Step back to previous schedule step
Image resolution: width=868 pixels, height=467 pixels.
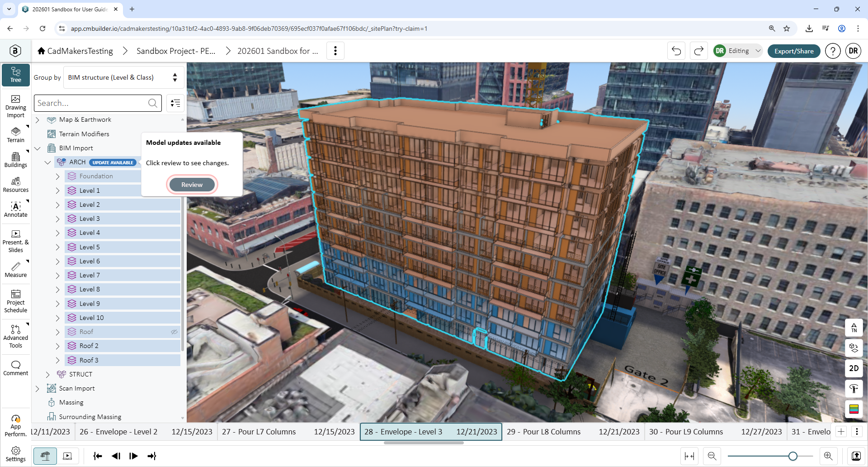point(116,456)
